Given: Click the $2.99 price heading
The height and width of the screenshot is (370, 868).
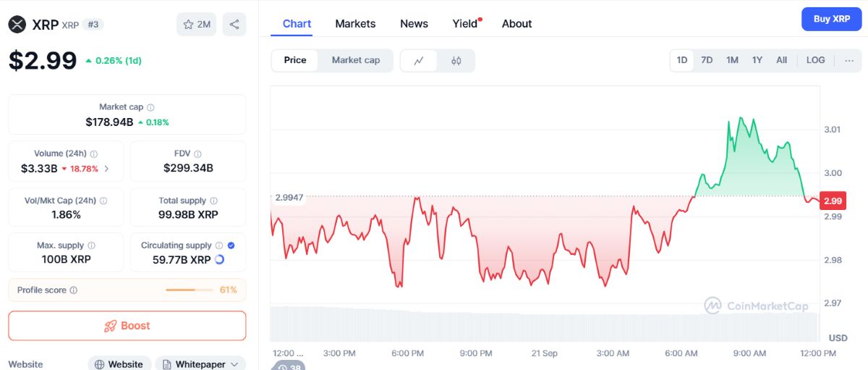Looking at the screenshot, I should pos(43,60).
